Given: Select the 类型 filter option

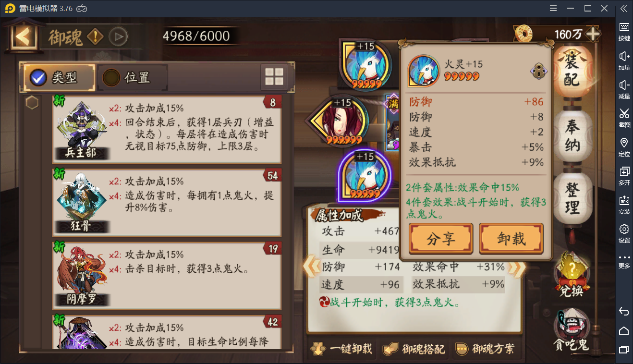Looking at the screenshot, I should (x=59, y=77).
